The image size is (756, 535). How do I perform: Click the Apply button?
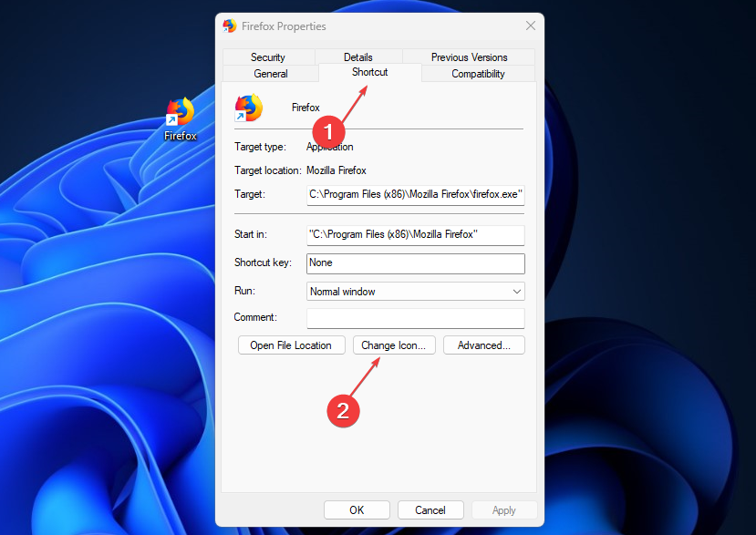(503, 510)
